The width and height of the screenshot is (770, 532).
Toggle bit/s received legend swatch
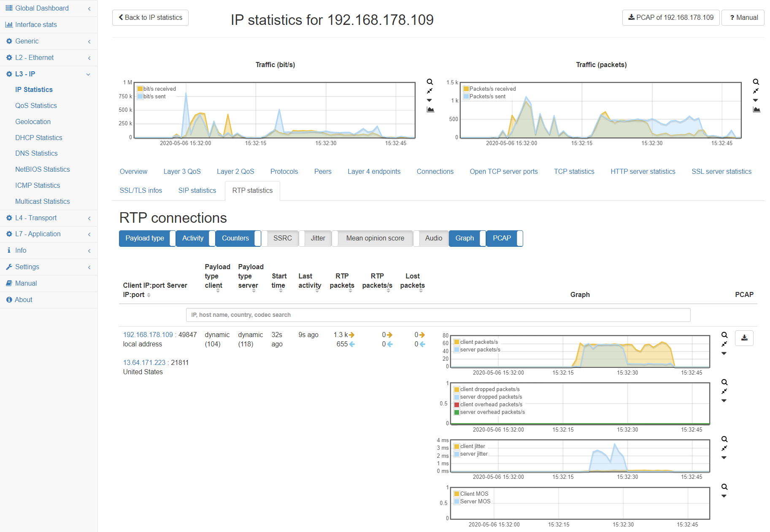(140, 89)
